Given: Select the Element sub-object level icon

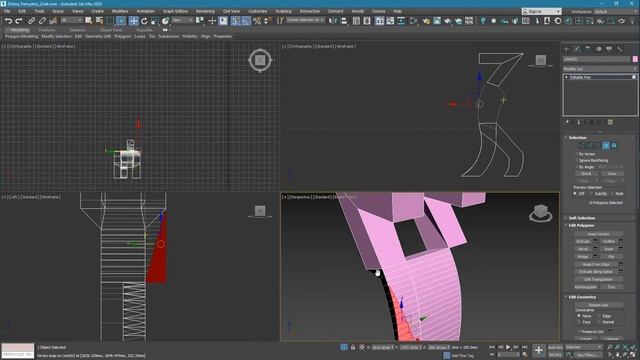Looking at the screenshot, I should pyautogui.click(x=614, y=145).
